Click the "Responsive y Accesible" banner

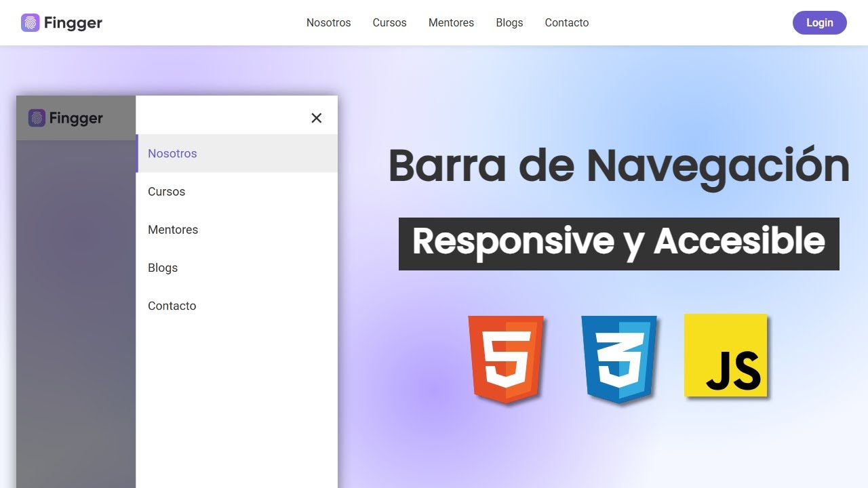tap(619, 243)
